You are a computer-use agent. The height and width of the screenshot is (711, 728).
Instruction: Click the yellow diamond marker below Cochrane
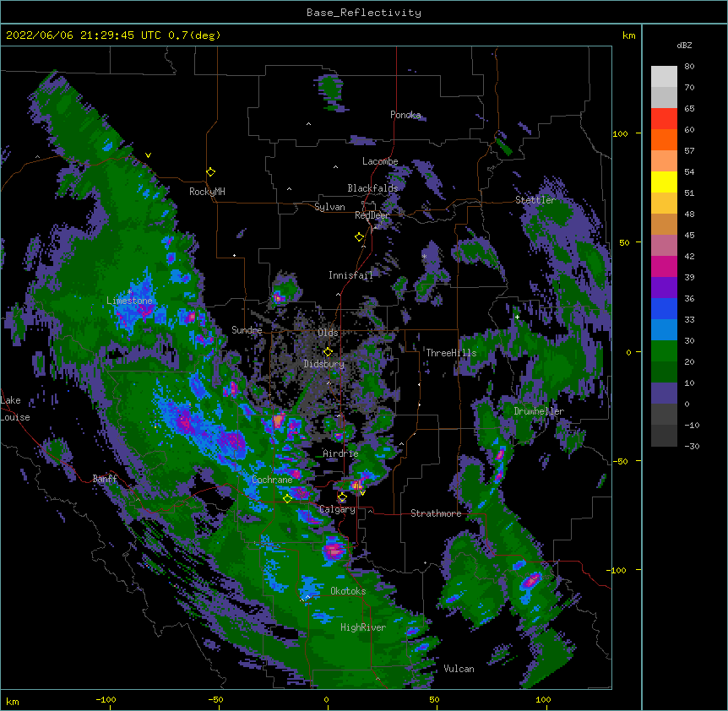pos(287,499)
